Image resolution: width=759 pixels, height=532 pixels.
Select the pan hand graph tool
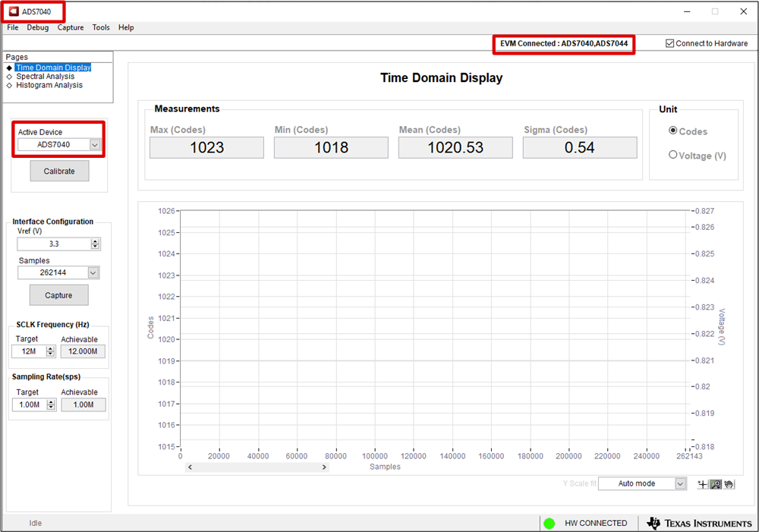[x=729, y=484]
